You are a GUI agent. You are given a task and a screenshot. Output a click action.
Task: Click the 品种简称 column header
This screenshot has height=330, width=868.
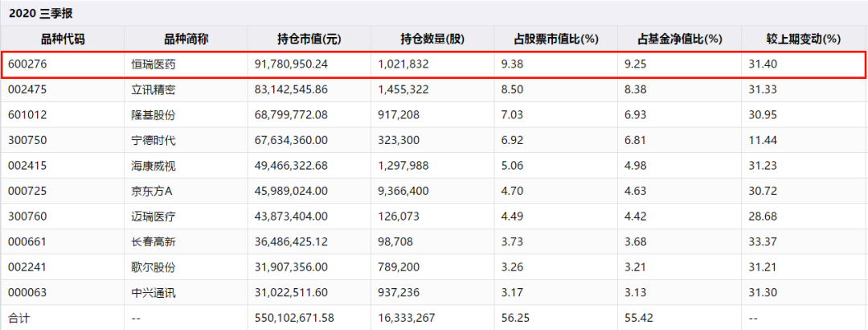(186, 39)
